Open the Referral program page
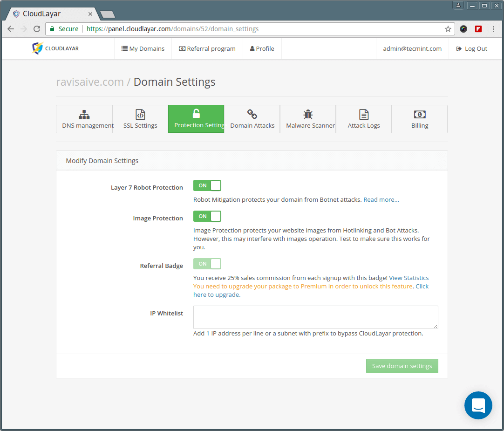This screenshot has width=504, height=431. (x=207, y=48)
